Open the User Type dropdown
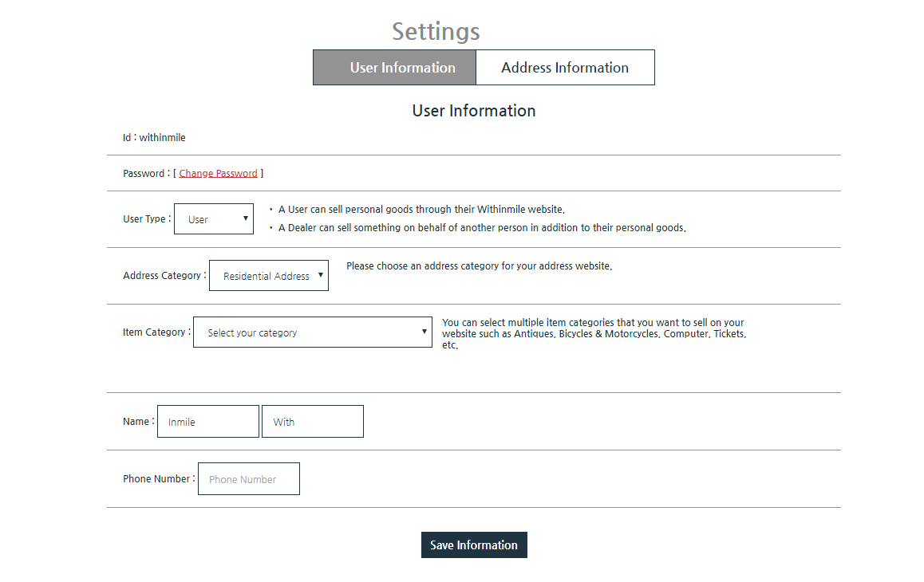Image resolution: width=924 pixels, height=582 pixels. coord(214,219)
